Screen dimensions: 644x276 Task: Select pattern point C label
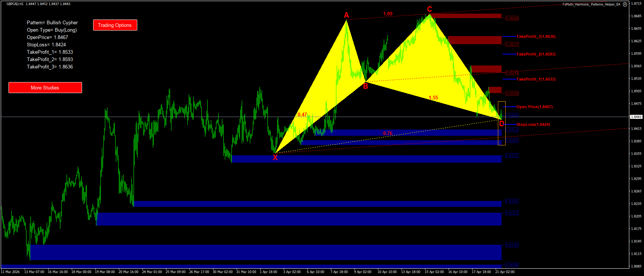(x=429, y=9)
